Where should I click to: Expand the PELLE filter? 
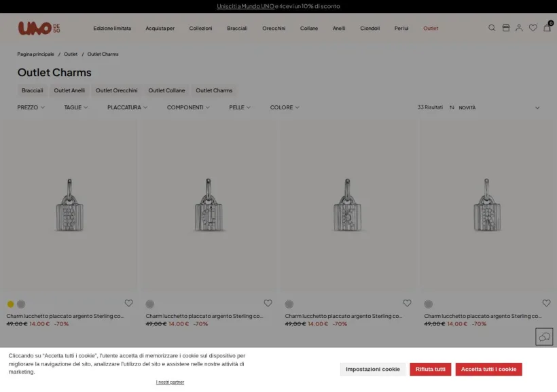(240, 107)
